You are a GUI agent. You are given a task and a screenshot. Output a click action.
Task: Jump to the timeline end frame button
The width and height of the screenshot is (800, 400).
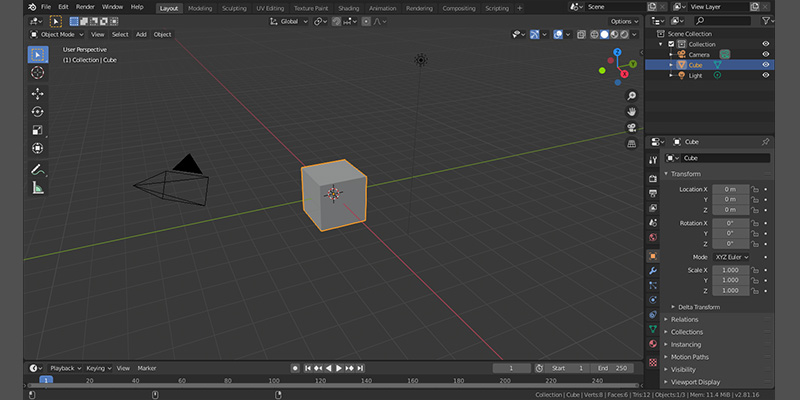(360, 368)
